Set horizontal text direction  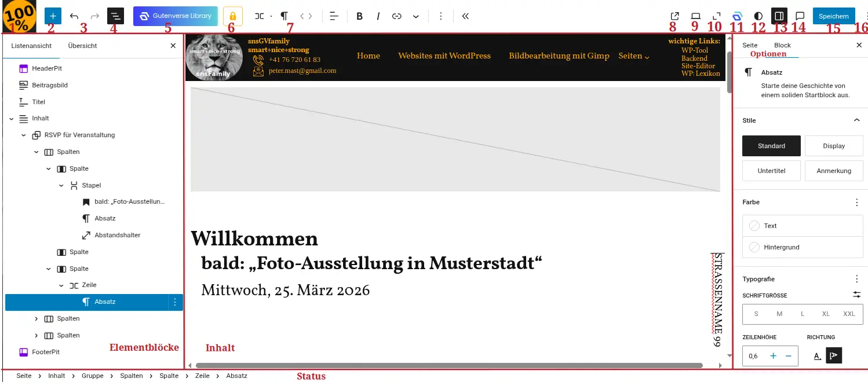pyautogui.click(x=817, y=356)
